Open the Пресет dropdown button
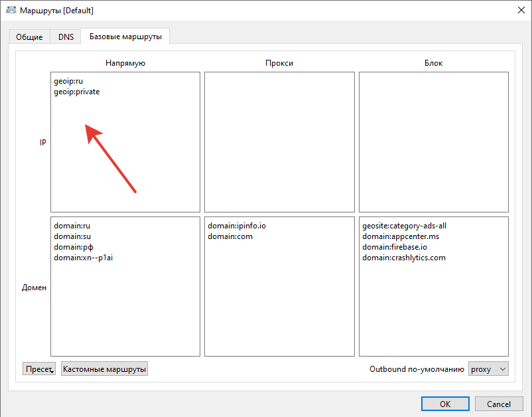 coord(39,369)
